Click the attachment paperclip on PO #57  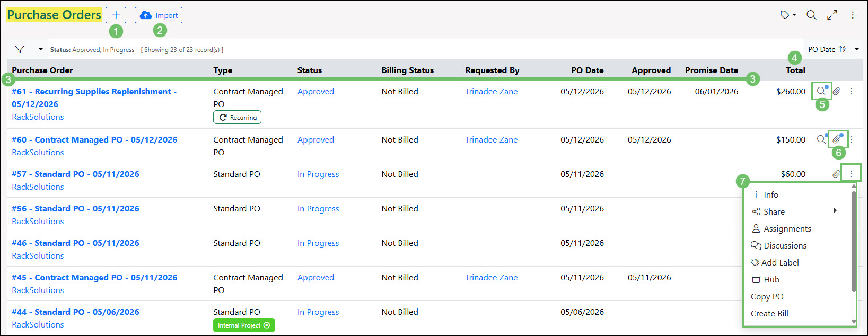click(836, 174)
